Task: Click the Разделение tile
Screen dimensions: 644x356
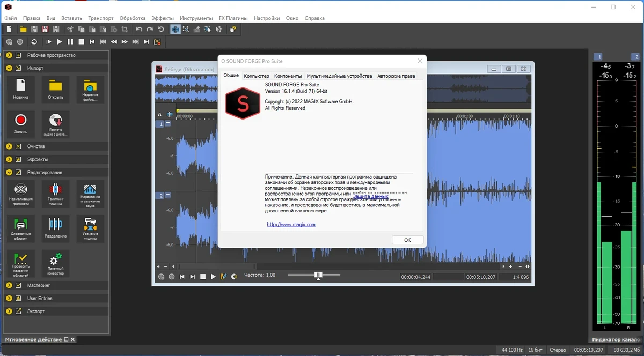Action: [55, 228]
